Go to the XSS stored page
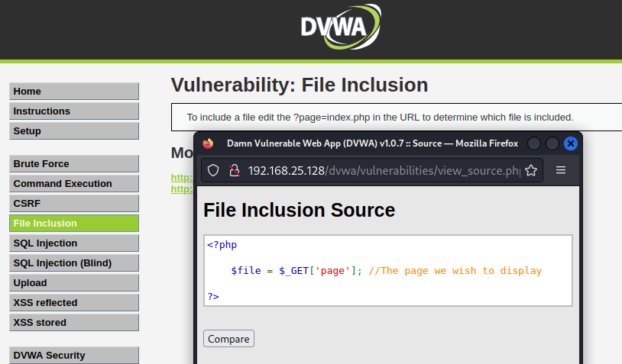 74,322
